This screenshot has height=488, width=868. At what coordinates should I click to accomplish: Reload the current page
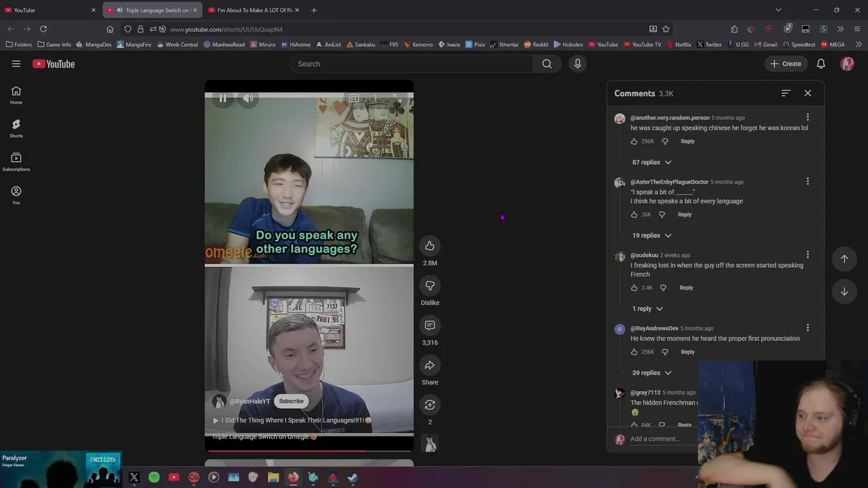click(43, 29)
